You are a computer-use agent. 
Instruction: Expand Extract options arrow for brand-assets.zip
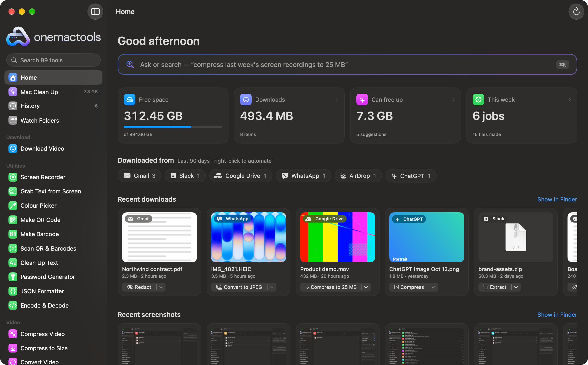(x=516, y=287)
